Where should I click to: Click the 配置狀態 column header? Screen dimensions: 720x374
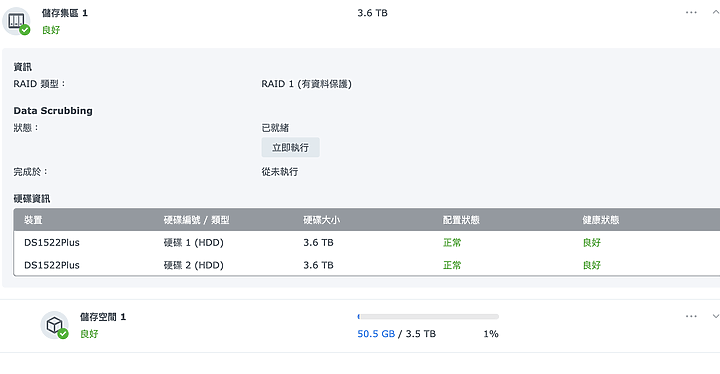tap(461, 220)
